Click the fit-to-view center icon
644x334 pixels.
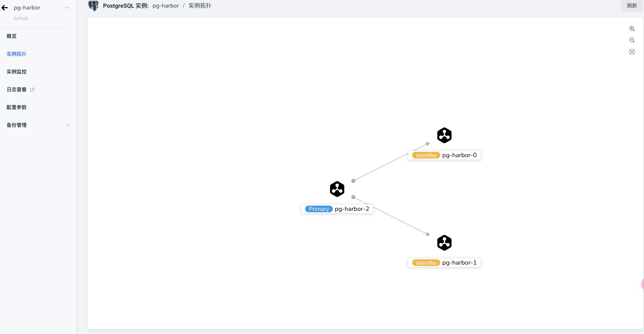tap(632, 52)
